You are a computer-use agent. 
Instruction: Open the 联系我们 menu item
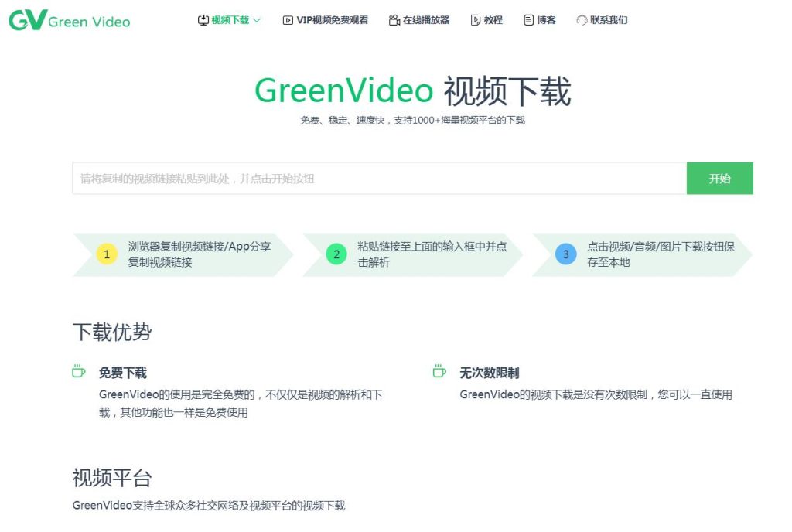[x=609, y=20]
